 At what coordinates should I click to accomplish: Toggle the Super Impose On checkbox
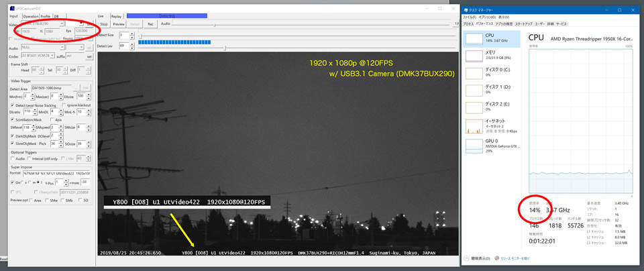click(x=12, y=182)
